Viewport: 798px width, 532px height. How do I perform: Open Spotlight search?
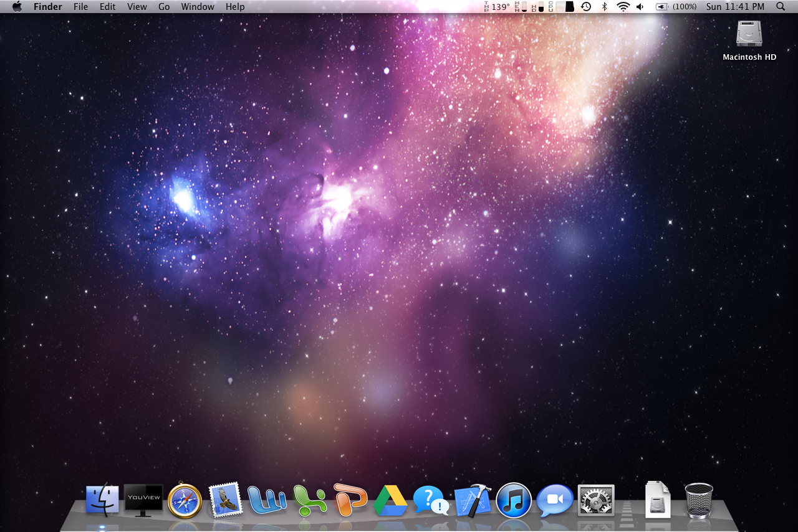coord(781,7)
